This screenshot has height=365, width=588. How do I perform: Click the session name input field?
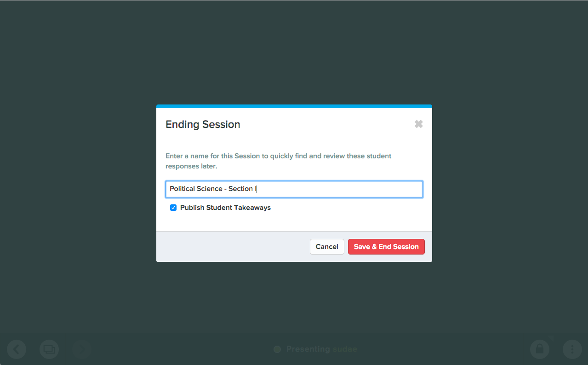(294, 189)
